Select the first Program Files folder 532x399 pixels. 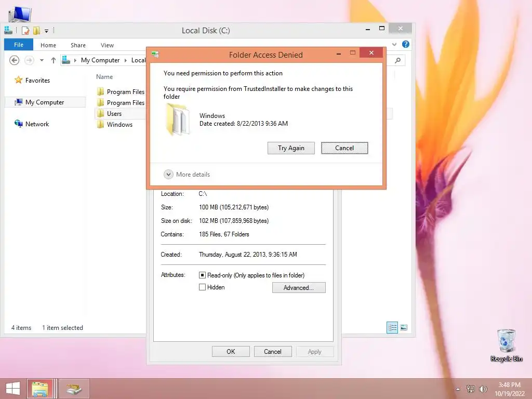[x=121, y=91]
